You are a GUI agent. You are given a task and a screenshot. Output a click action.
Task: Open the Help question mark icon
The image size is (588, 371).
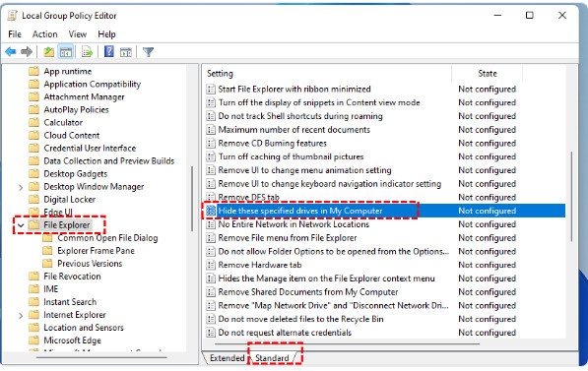pos(108,51)
